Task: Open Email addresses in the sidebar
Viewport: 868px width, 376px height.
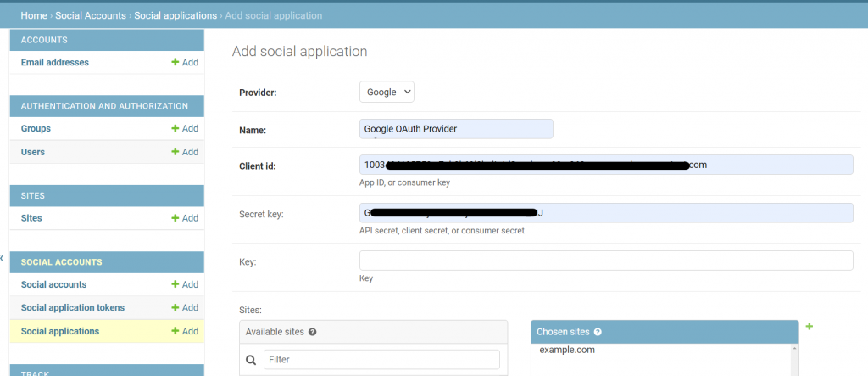Action: 55,62
